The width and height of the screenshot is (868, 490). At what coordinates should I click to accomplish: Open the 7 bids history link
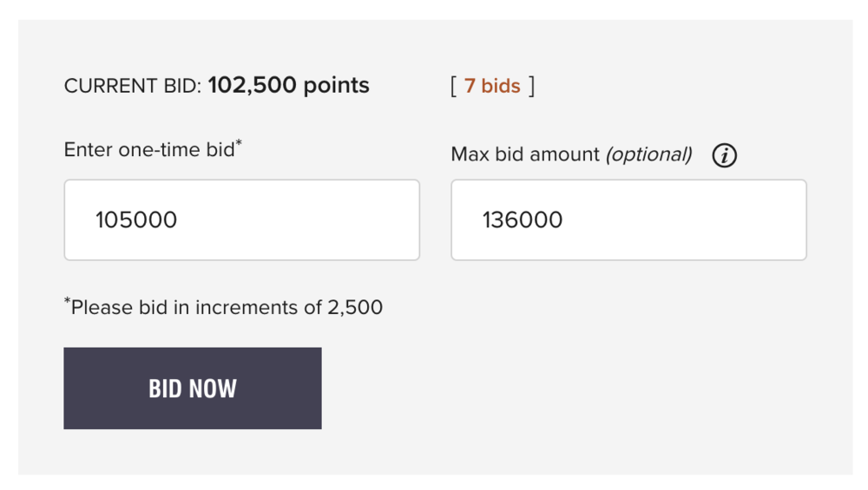point(492,86)
